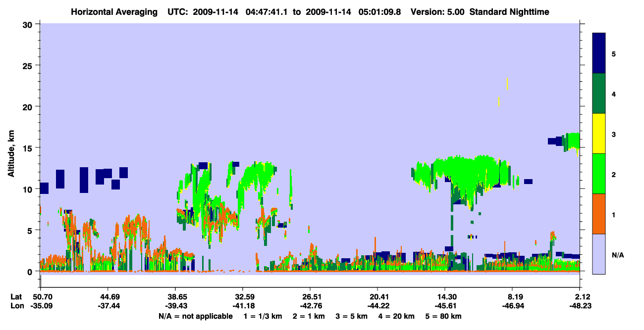Click the dark blue color bar segment labeled 5
Viewport: 644px width, 330px height.
coord(599,53)
